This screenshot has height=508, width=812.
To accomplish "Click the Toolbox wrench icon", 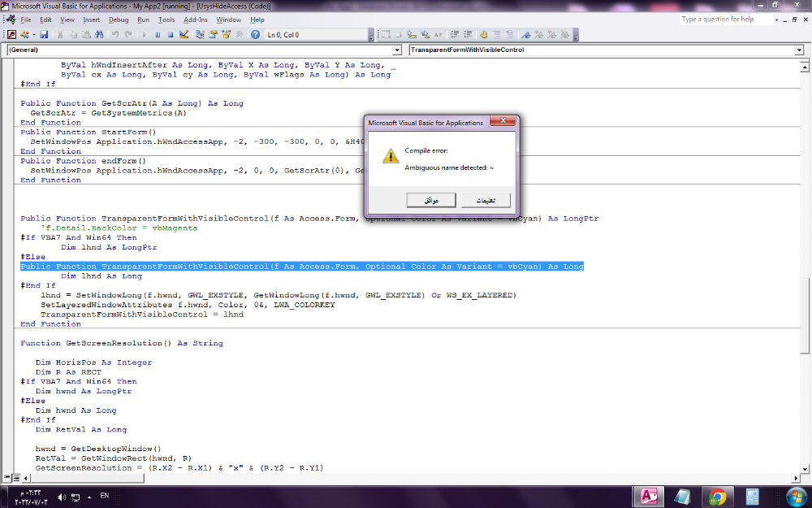I will 240,35.
